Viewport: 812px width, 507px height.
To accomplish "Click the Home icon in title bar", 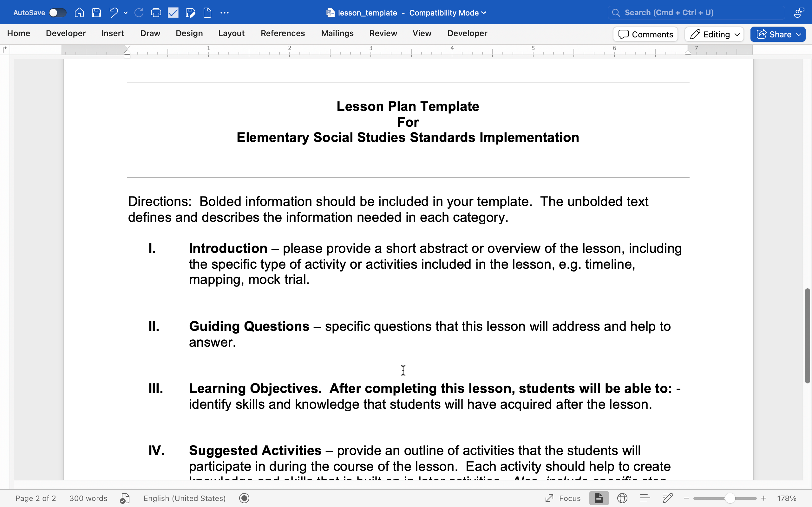I will (79, 13).
